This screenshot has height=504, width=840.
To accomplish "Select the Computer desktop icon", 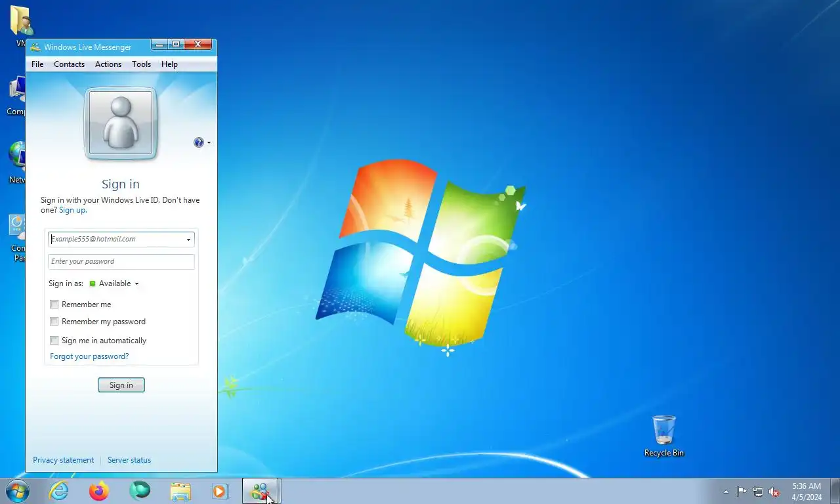I will [17, 96].
